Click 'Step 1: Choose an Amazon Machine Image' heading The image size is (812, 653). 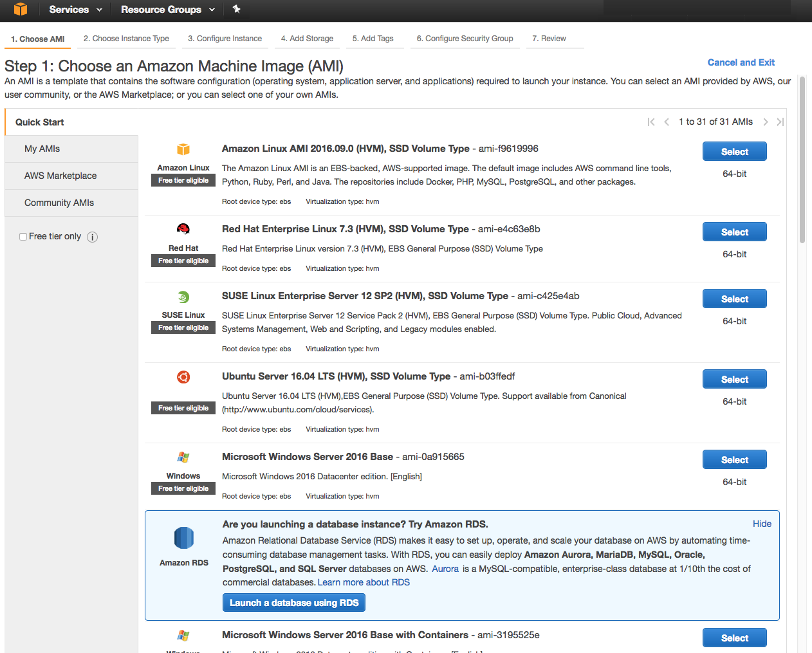[x=174, y=66]
